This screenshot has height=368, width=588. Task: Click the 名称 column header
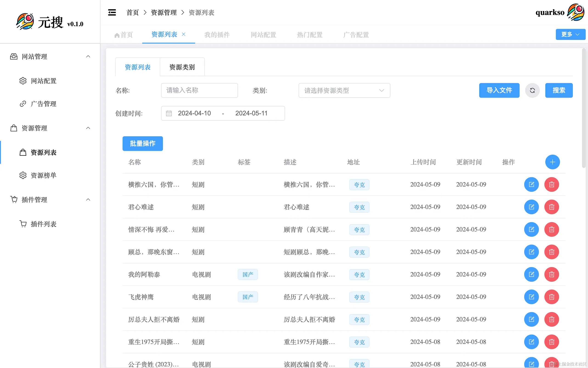(x=135, y=162)
